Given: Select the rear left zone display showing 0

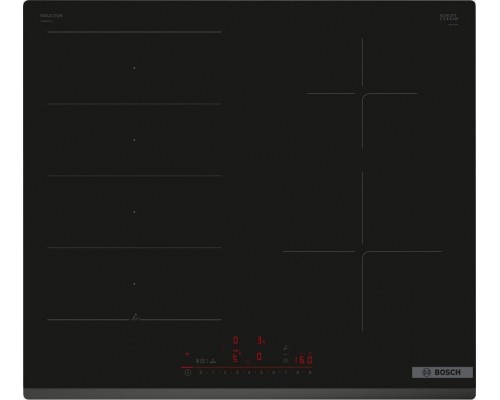Looking at the screenshot, I should [x=236, y=340].
